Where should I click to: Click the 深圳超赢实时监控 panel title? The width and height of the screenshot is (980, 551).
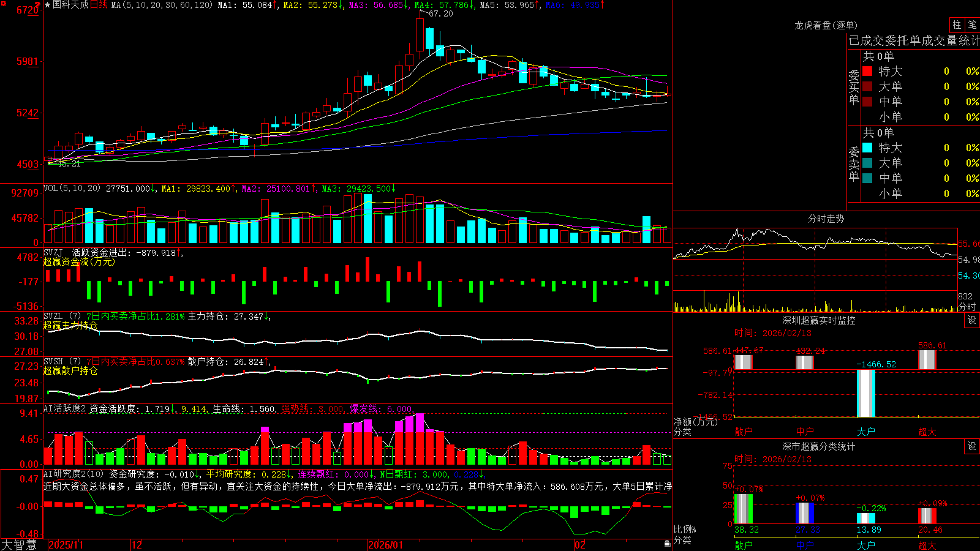(819, 320)
